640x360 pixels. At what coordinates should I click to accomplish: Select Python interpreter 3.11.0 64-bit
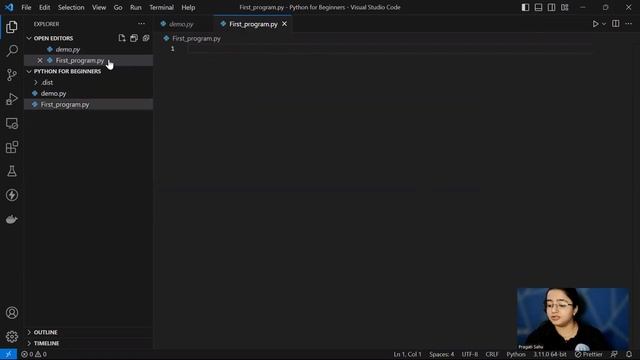coord(549,354)
